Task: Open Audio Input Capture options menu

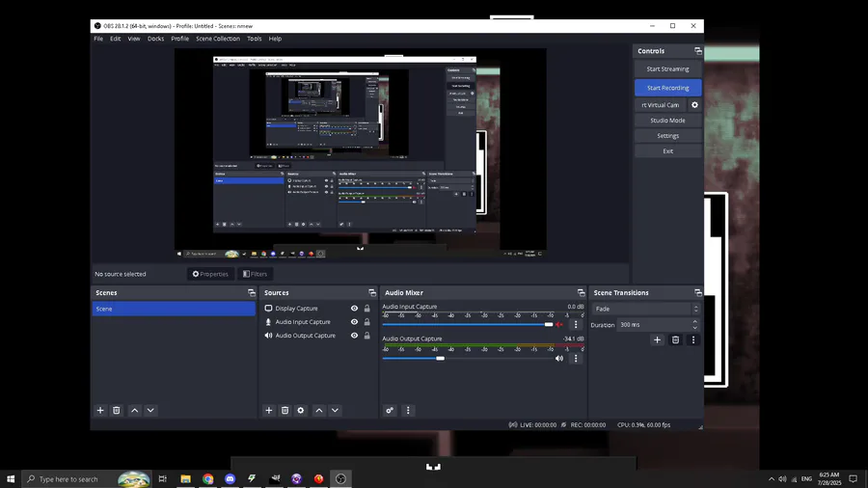Action: (x=576, y=325)
